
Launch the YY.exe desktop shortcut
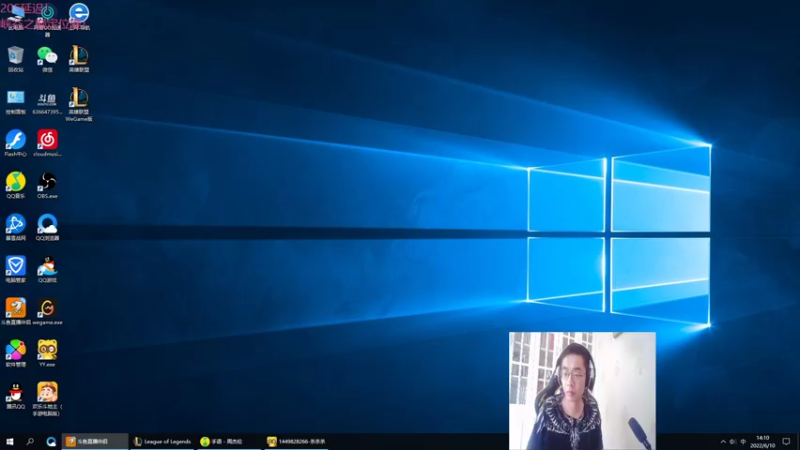[x=47, y=354]
